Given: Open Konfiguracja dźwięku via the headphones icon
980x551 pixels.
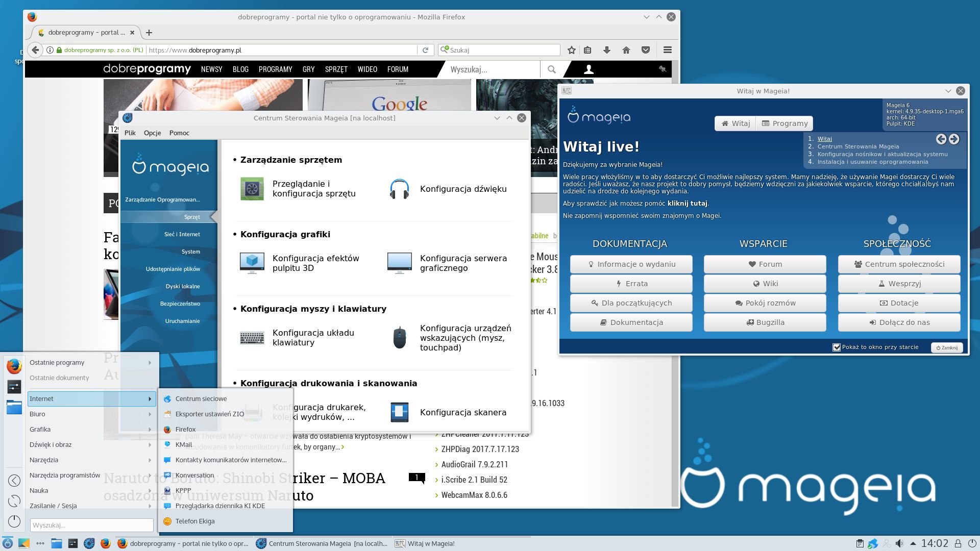Looking at the screenshot, I should (400, 189).
